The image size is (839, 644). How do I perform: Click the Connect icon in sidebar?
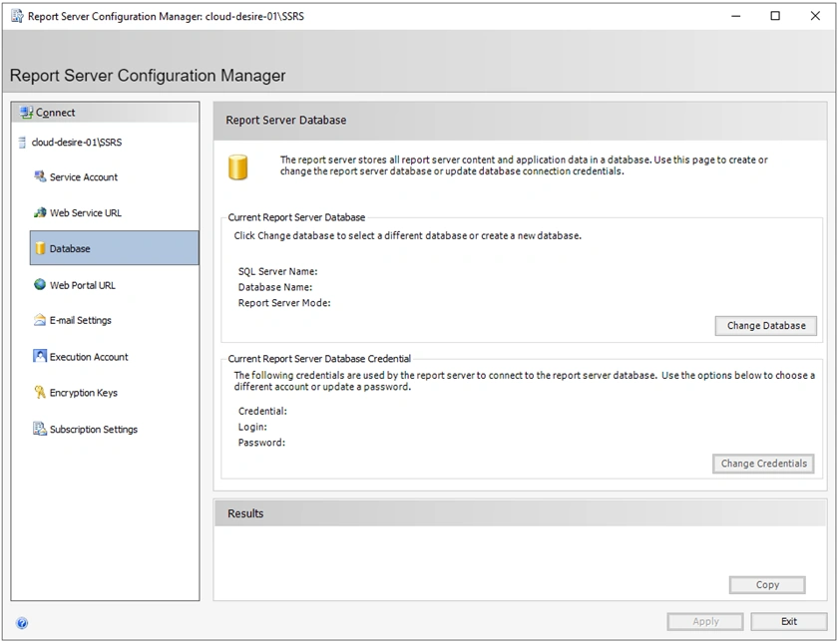(x=26, y=113)
